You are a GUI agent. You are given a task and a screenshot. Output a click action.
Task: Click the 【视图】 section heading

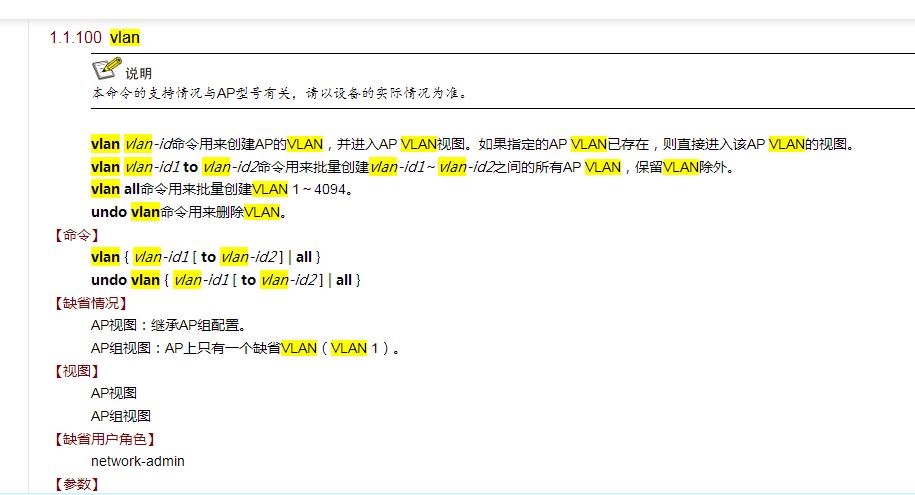tap(76, 371)
